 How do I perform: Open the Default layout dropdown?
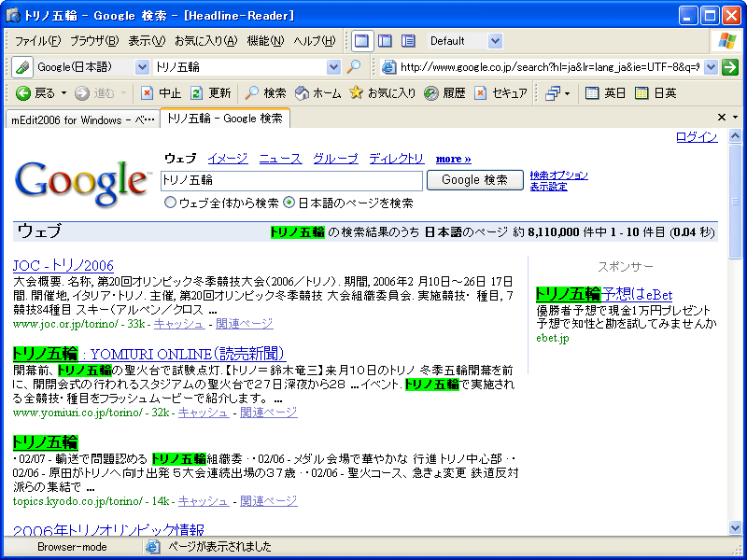click(x=495, y=41)
